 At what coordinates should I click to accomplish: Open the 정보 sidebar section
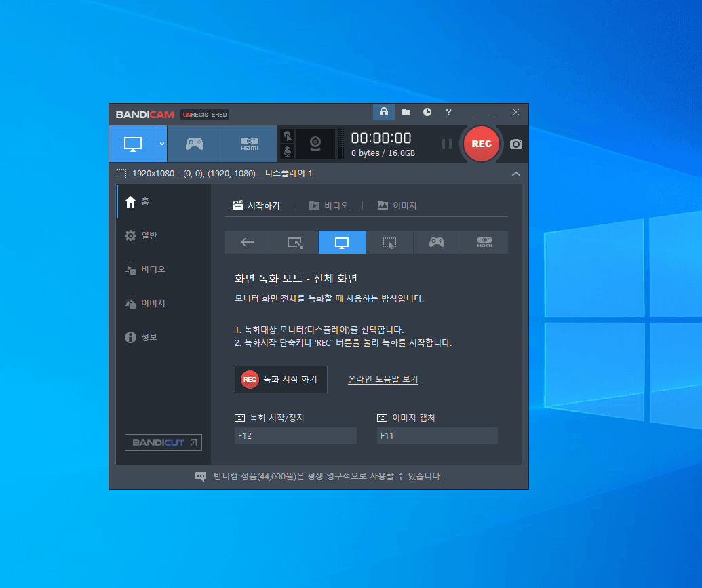click(163, 337)
